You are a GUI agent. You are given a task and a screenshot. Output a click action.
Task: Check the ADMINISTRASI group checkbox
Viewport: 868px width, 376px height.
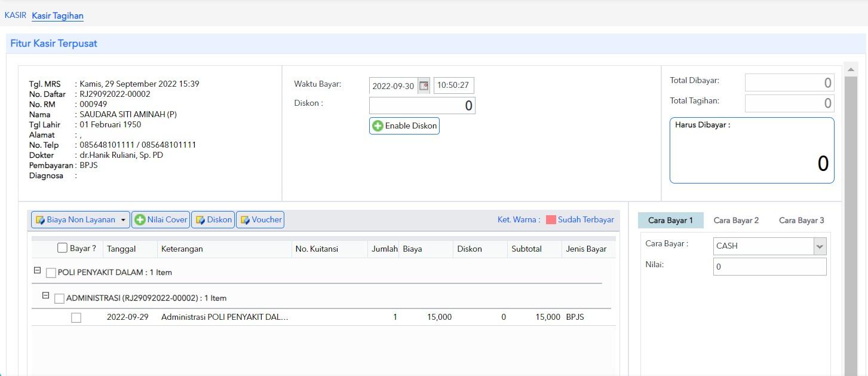(x=59, y=298)
